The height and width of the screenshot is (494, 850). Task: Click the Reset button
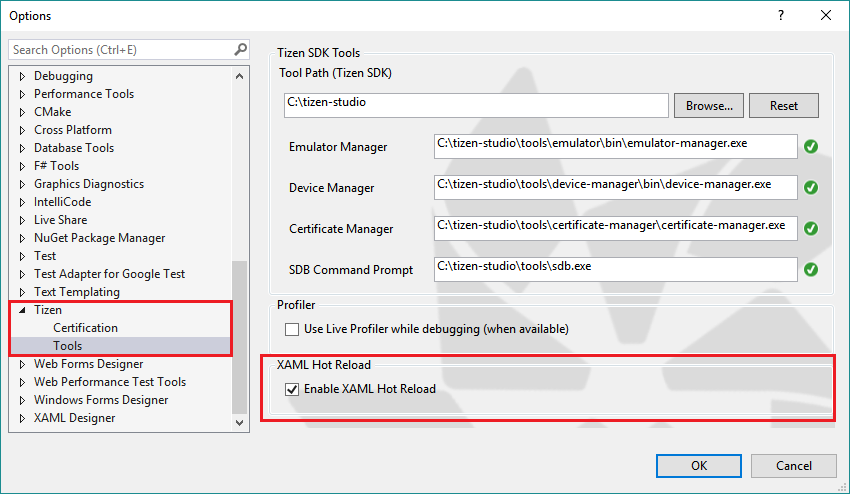point(784,105)
